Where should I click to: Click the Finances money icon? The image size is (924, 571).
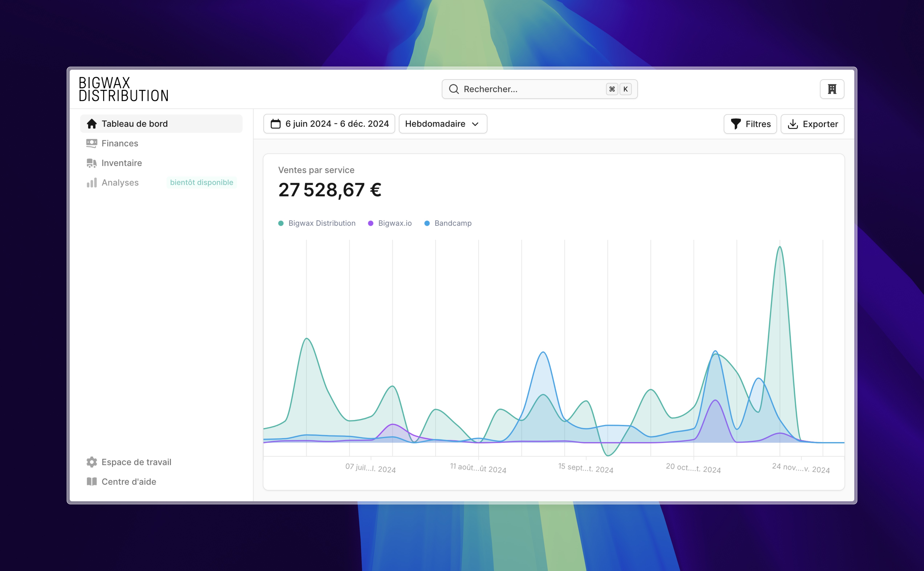click(x=91, y=143)
